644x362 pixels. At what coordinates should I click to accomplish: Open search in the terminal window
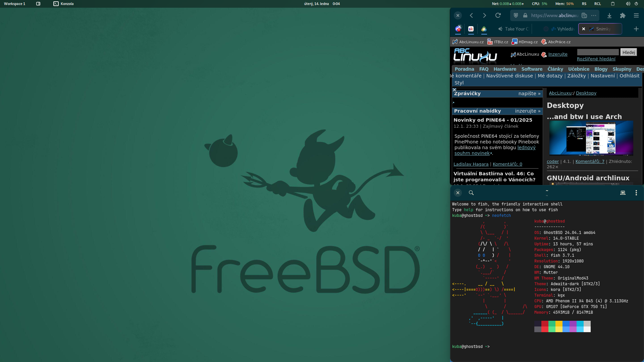471,193
